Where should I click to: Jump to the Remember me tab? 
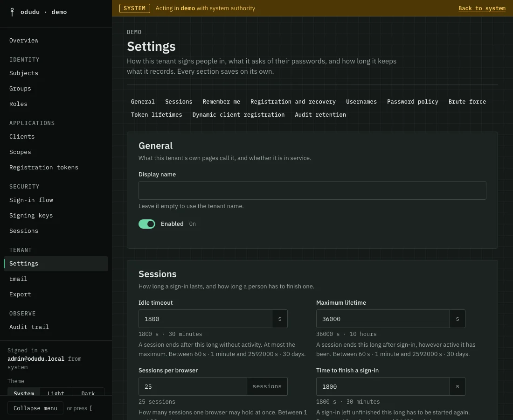[x=221, y=101]
